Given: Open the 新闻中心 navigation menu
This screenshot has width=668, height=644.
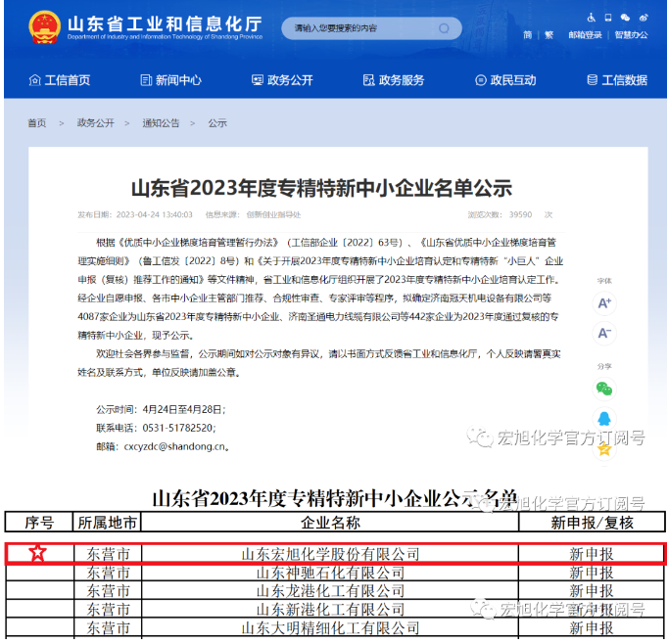Looking at the screenshot, I should [x=170, y=80].
